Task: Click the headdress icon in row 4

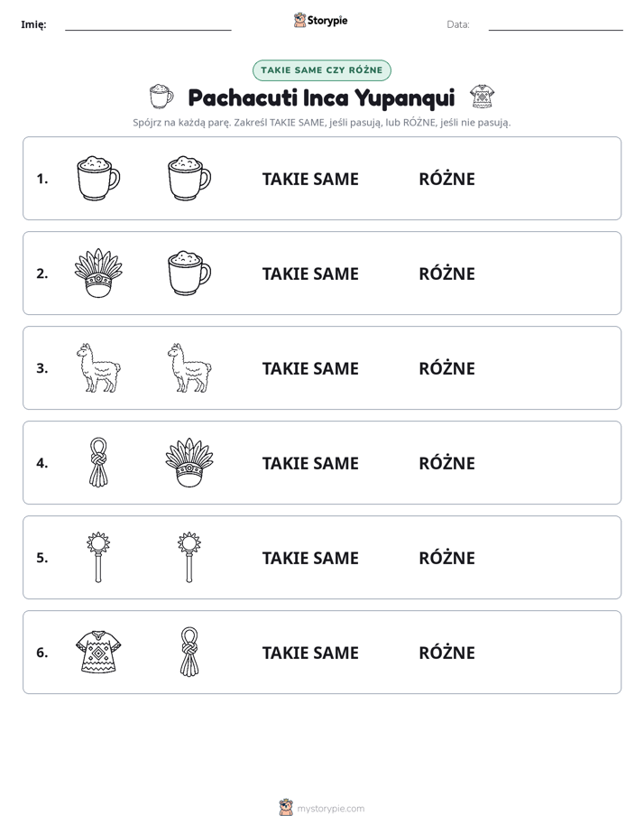Action: tap(189, 462)
